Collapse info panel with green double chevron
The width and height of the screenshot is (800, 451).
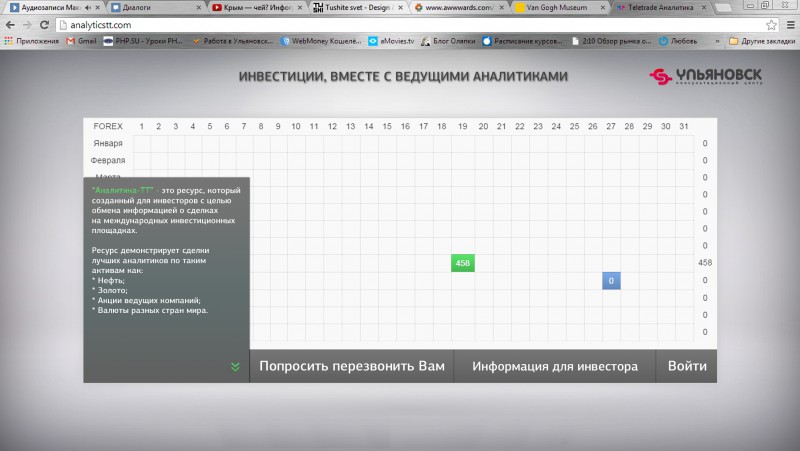(235, 366)
